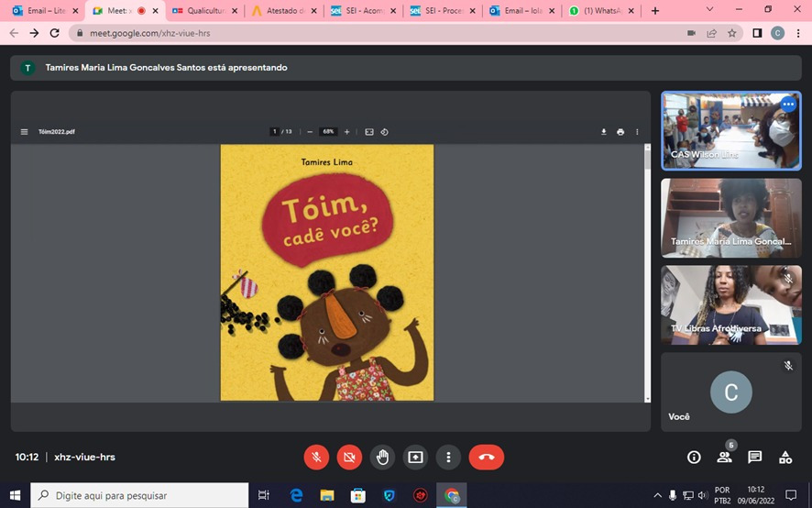Click Windows search box 'Digite aqui para pesquisar'

tap(139, 495)
